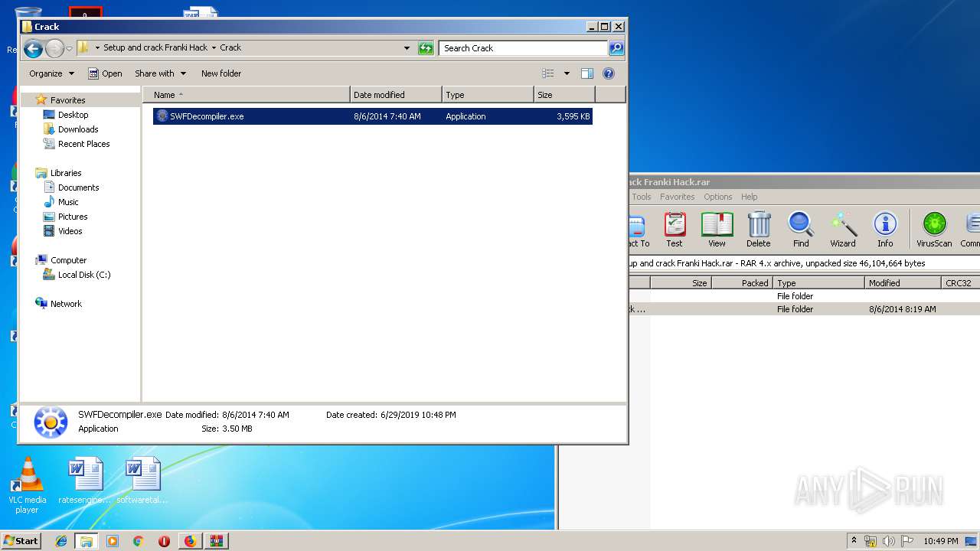
Task: Expand dropdown arrow after 'Setup and crack Franki Hack'
Action: coord(214,47)
